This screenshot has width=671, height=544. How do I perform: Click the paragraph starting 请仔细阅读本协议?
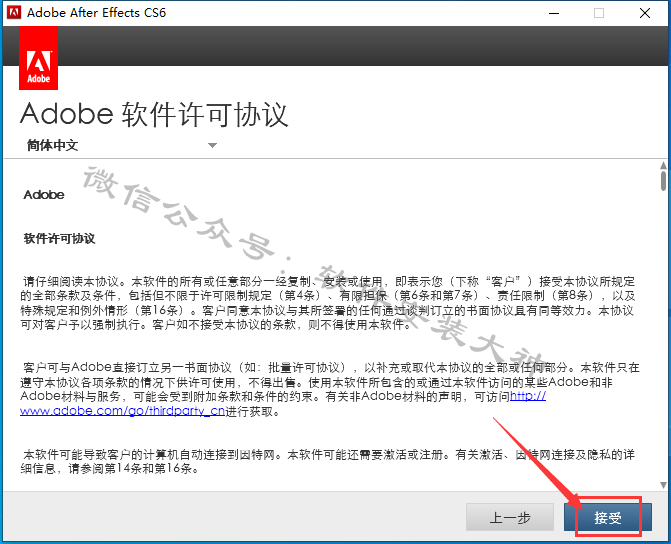328,303
